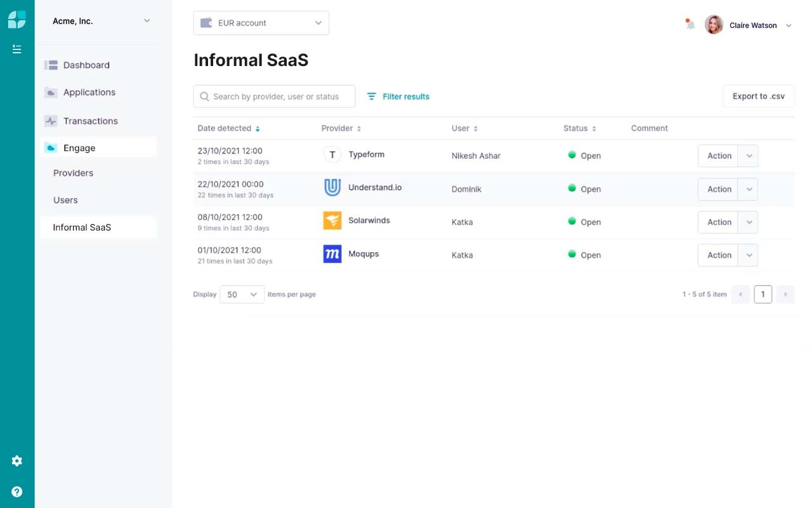812x508 pixels.
Task: Open Action dropdown arrow for Typeform
Action: pyautogui.click(x=749, y=156)
